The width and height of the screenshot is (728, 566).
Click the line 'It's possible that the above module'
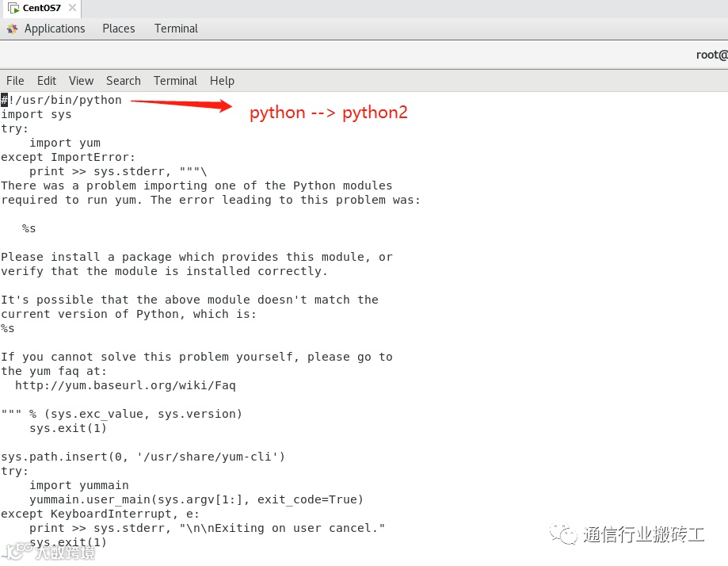pyautogui.click(x=189, y=300)
